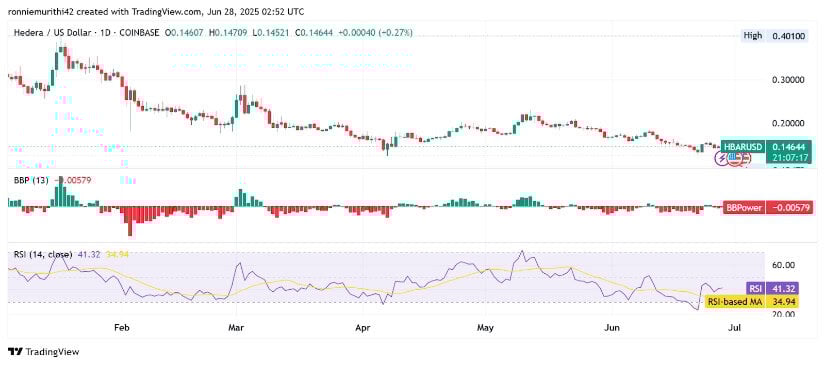
Task: Click the 0.20000 price axis label
Action: point(787,123)
